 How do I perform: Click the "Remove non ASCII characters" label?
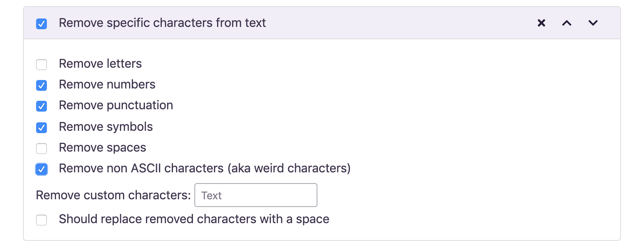204,168
